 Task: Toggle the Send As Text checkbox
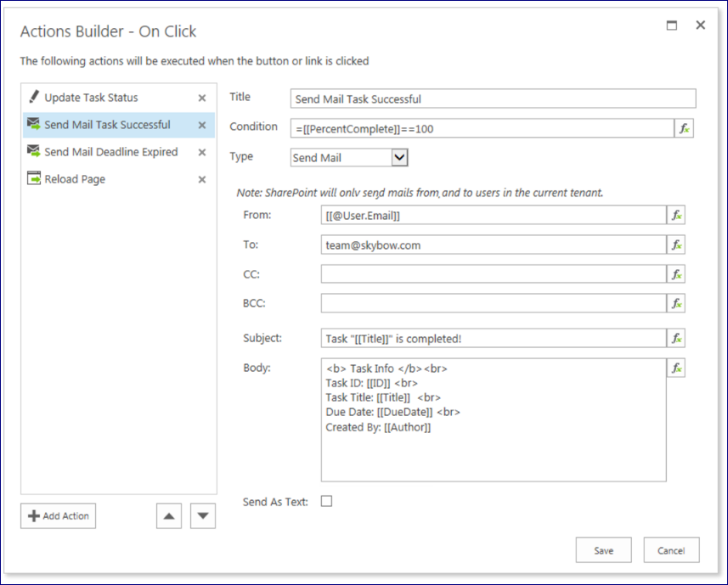[x=326, y=501]
